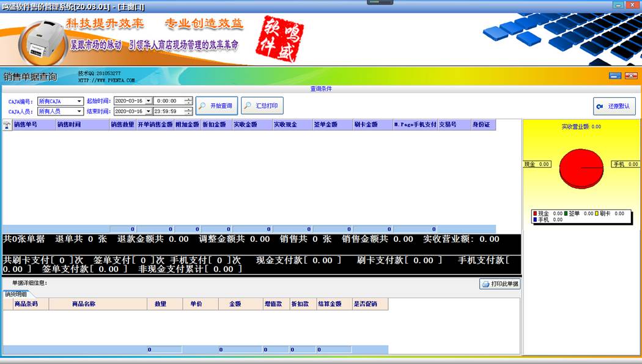Viewport: 642px width, 364px height.
Task: Click the 汇总打印 summary print button
Action: pos(262,106)
